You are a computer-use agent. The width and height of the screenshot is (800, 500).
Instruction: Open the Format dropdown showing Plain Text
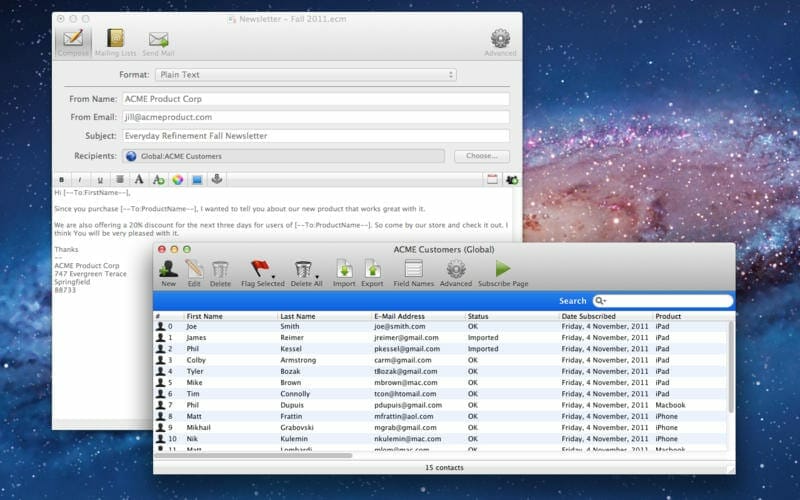click(x=305, y=75)
